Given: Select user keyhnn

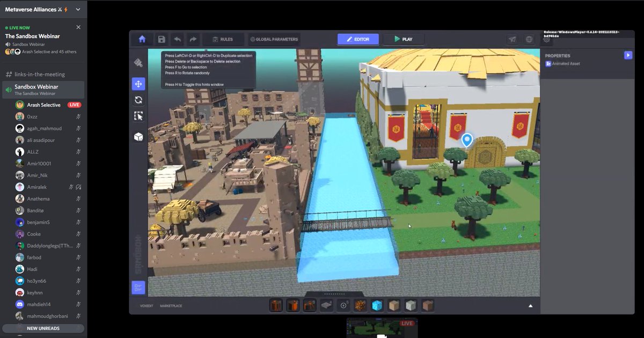Looking at the screenshot, I should [x=47, y=293].
